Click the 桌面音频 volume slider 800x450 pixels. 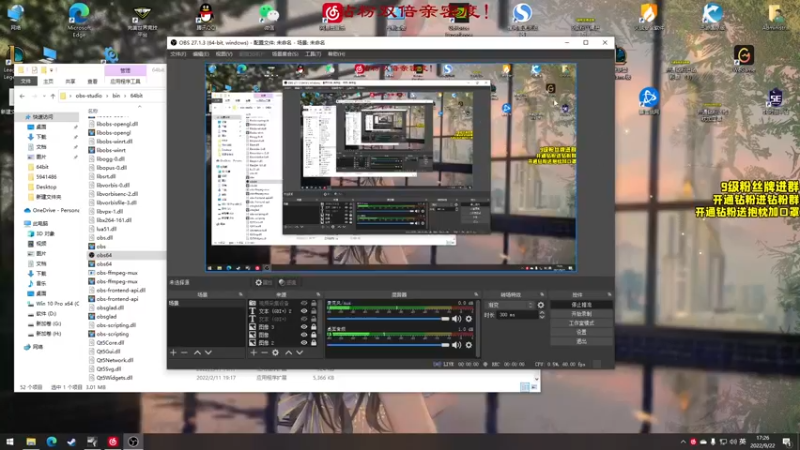(x=388, y=345)
